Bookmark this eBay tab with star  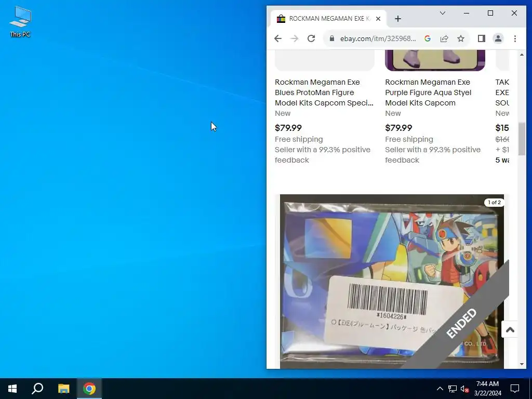pos(461,38)
